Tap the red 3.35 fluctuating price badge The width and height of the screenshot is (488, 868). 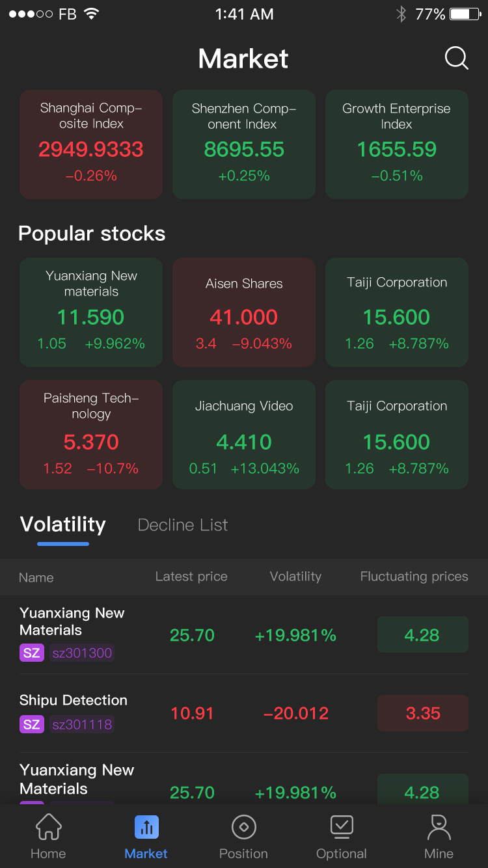click(423, 713)
